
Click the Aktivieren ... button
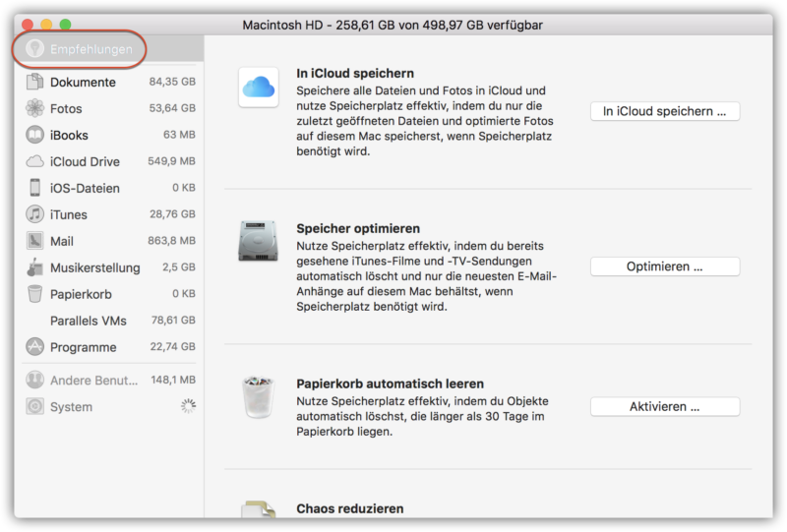pyautogui.click(x=665, y=406)
